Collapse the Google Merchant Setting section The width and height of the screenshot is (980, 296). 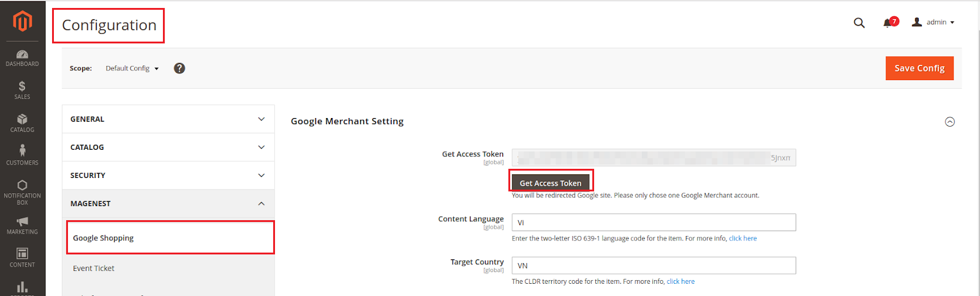pyautogui.click(x=950, y=122)
